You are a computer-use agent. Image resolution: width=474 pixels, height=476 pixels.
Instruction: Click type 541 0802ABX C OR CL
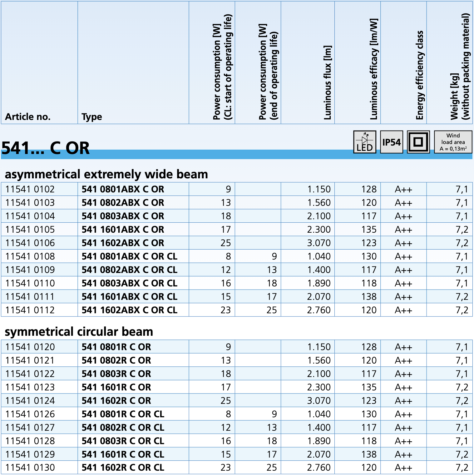pyautogui.click(x=129, y=270)
